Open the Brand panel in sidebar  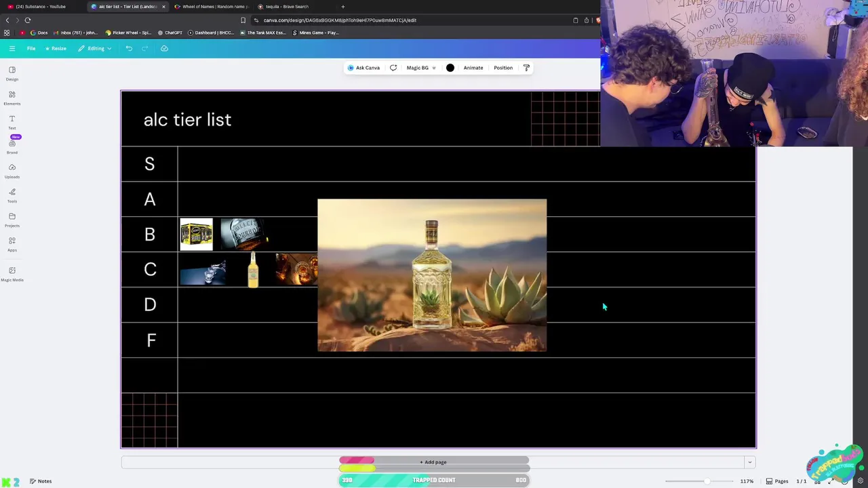[x=12, y=146]
